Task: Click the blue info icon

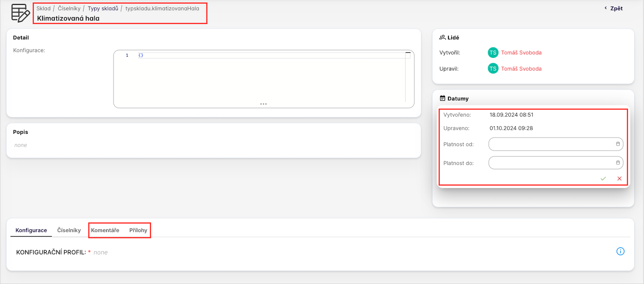Action: (x=620, y=251)
